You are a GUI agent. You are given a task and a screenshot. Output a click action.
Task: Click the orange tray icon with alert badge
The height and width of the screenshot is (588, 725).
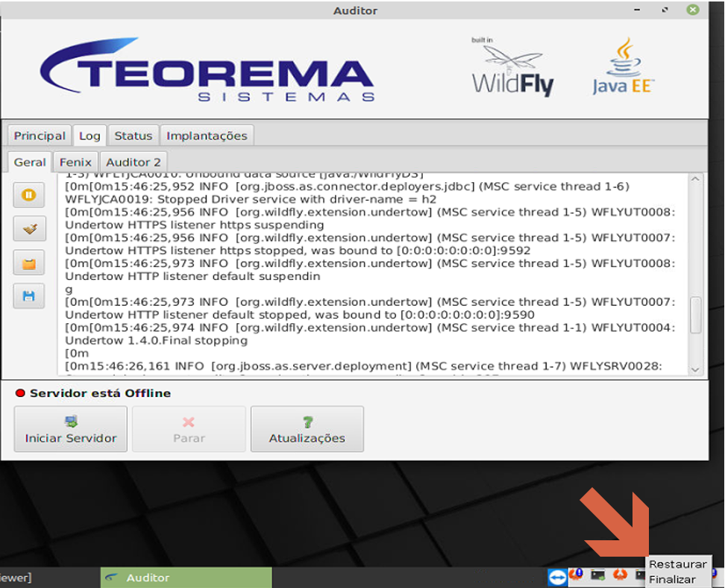pos(576,575)
